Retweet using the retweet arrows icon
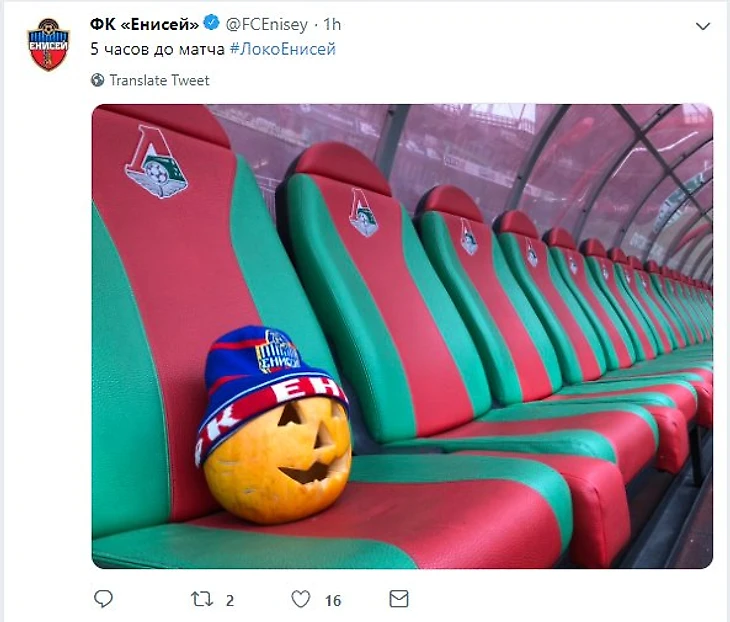 pyautogui.click(x=201, y=599)
